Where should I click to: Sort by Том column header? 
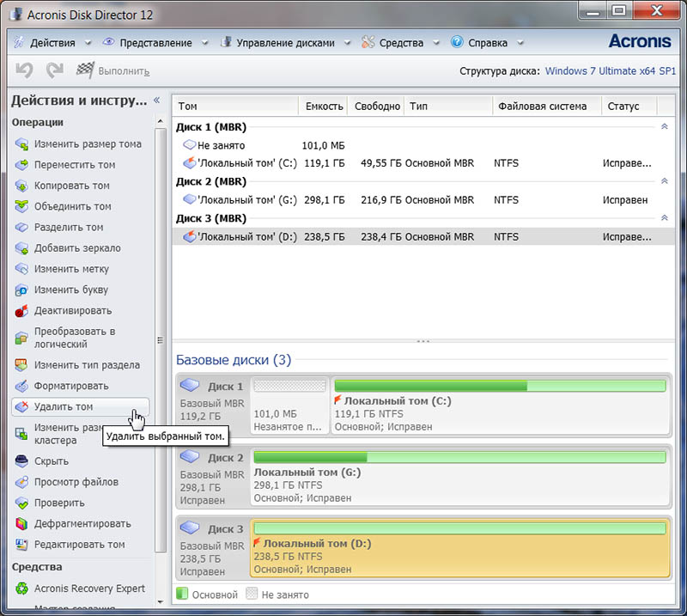[x=235, y=106]
